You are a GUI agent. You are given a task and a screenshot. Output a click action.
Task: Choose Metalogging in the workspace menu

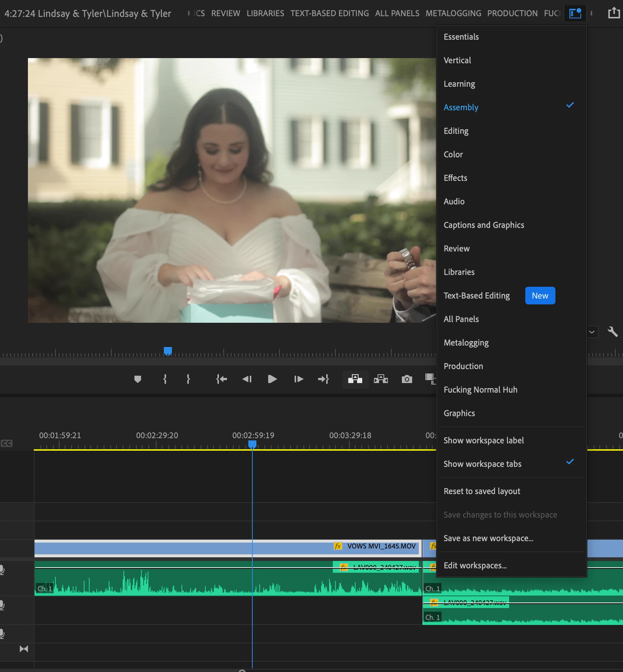[511, 343]
